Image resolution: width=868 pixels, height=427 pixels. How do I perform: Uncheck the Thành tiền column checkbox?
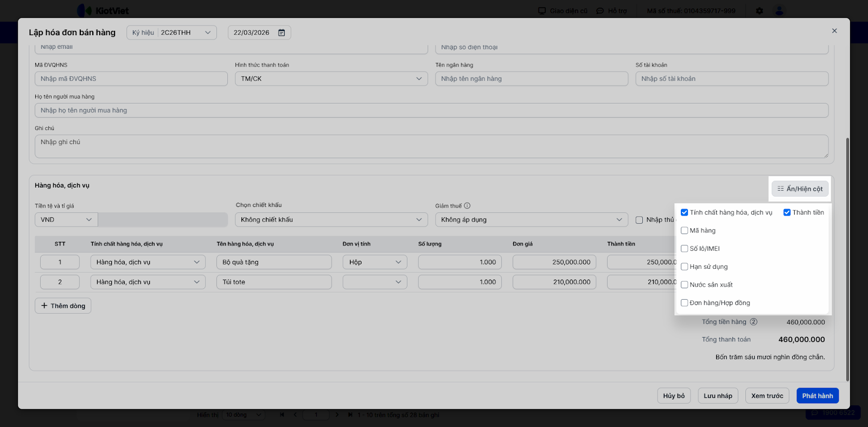[787, 212]
